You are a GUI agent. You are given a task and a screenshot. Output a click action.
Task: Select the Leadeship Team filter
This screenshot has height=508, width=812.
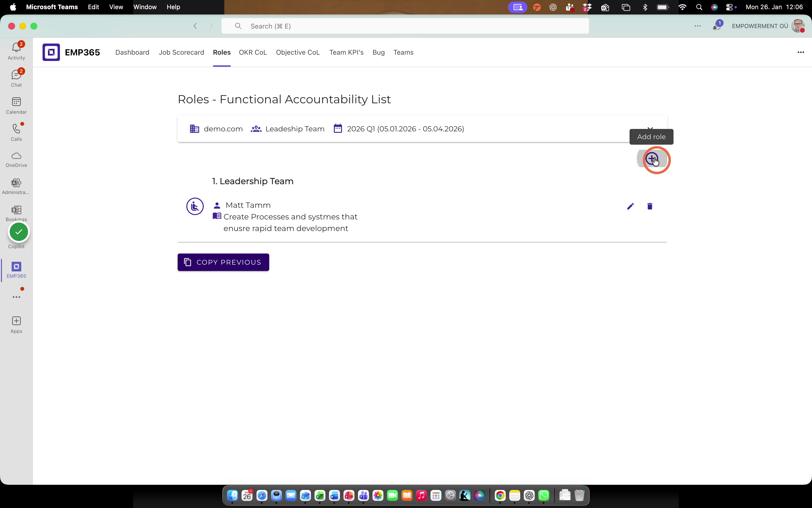(288, 129)
